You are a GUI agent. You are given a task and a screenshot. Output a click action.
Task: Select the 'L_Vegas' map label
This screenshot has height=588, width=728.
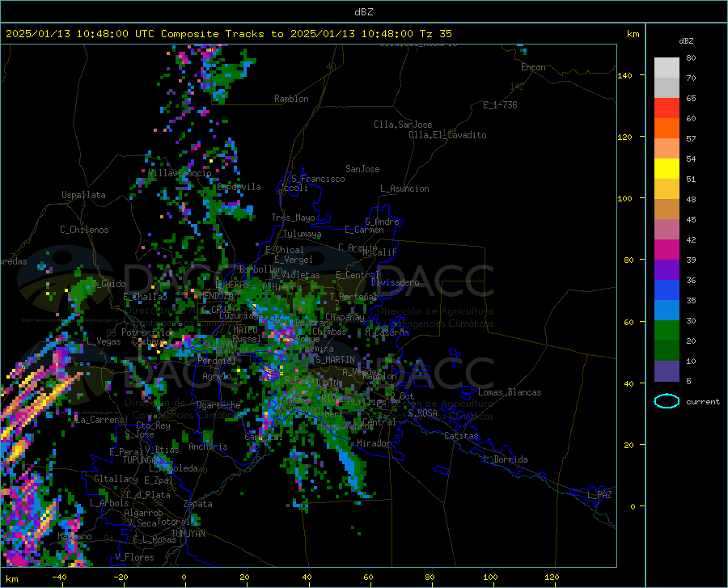pos(104,341)
